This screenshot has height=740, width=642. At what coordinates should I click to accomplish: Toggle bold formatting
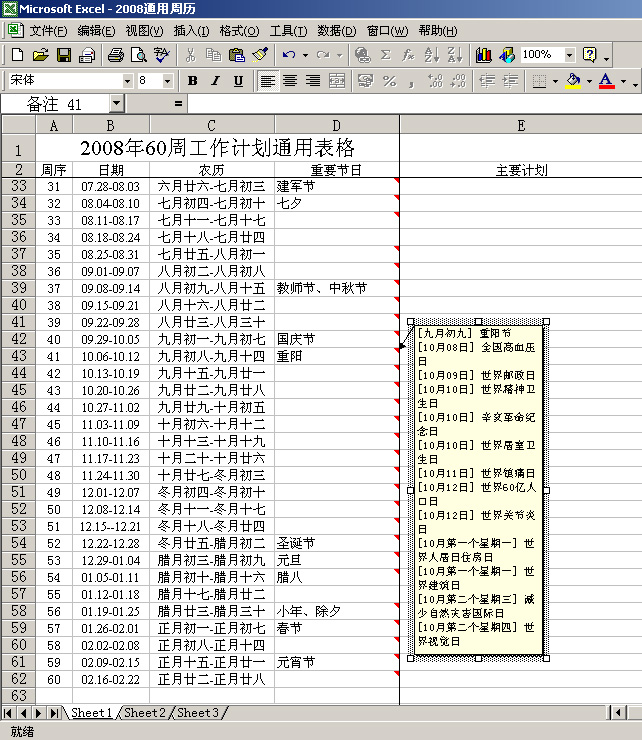click(192, 81)
